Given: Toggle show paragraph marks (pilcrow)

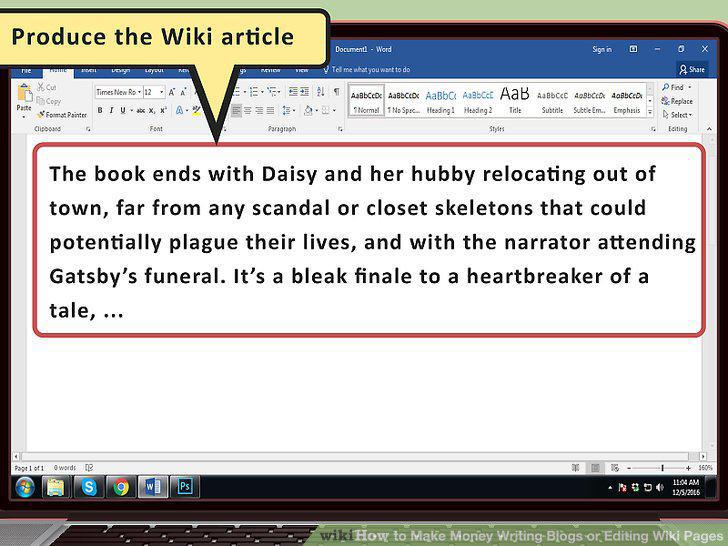Looking at the screenshot, I should (336, 91).
